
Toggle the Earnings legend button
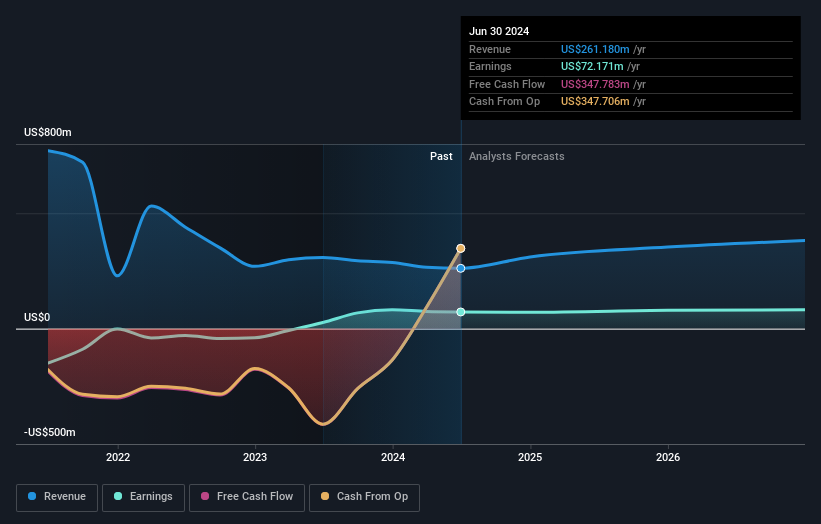pyautogui.click(x=143, y=497)
